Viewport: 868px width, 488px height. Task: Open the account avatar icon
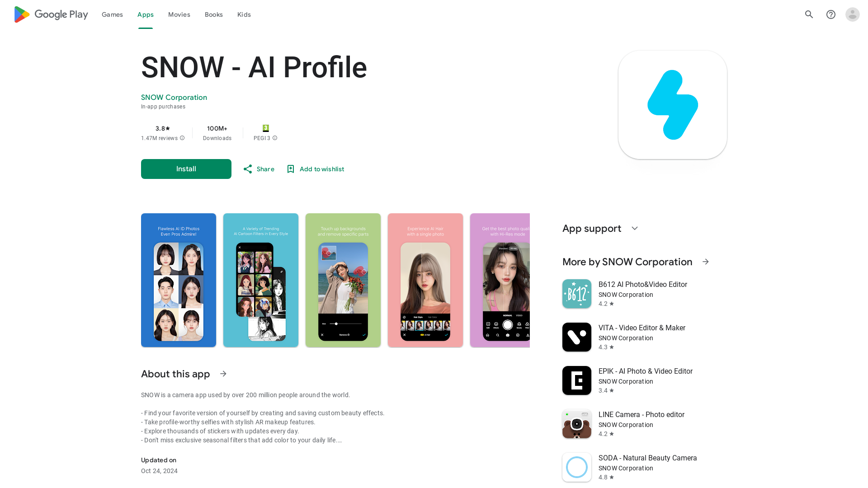click(852, 14)
